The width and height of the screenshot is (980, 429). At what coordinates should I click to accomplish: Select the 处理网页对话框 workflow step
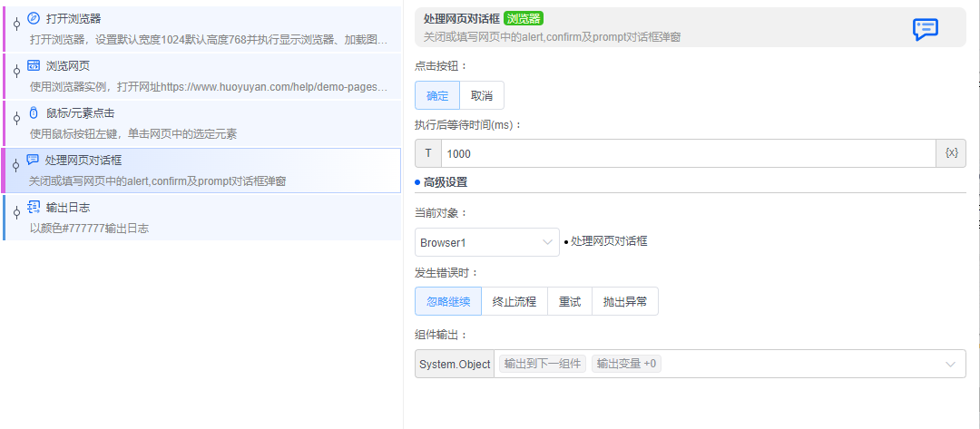coord(201,171)
